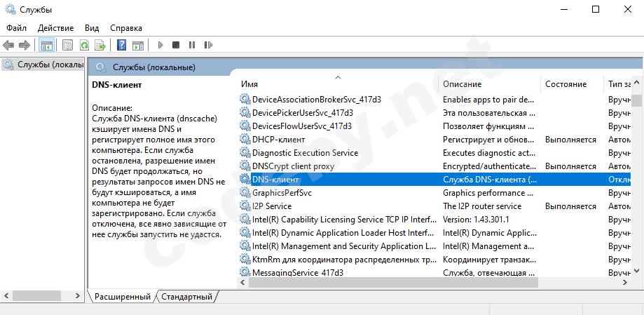Screen dimensions: 644x315
Task: Click the gear icon of KtmRm row
Action: [x=245, y=260]
